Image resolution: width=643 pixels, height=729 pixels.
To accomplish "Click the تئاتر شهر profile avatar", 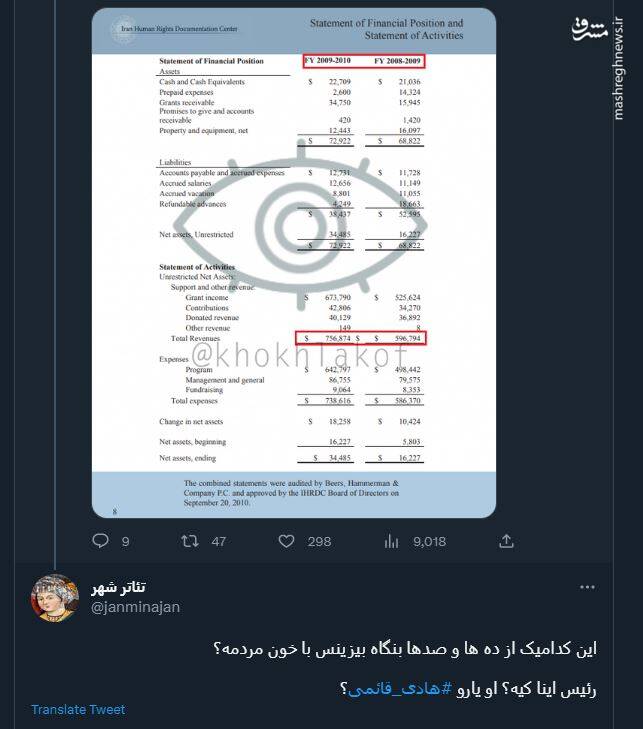I will coord(55,598).
